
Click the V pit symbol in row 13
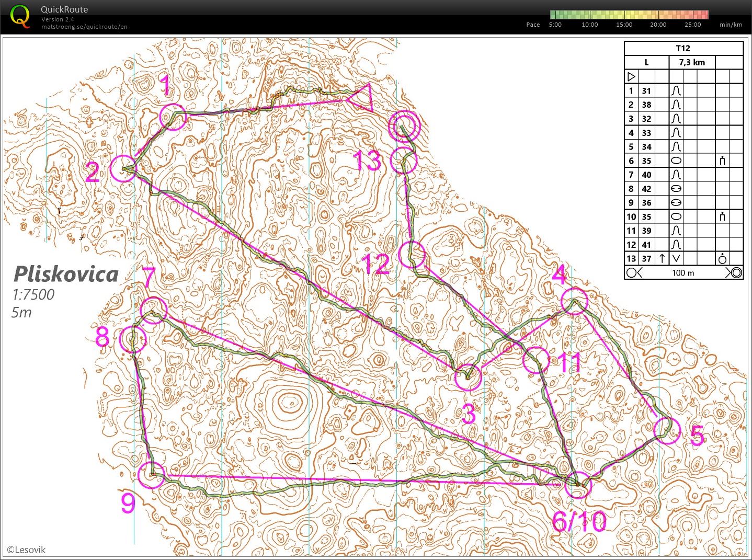point(676,258)
